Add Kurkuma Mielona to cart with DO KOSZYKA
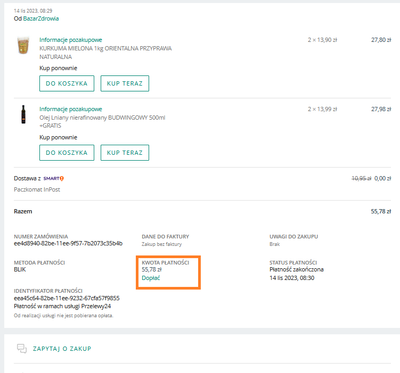 67,83
